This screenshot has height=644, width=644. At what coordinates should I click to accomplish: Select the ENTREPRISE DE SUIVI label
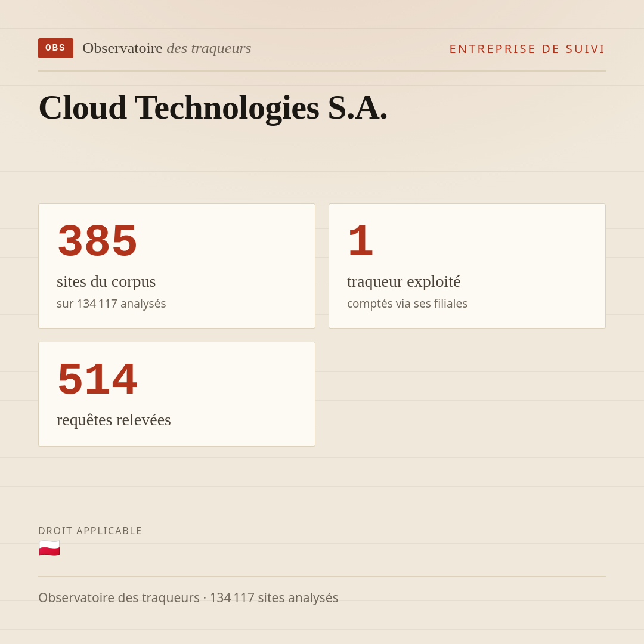click(527, 49)
